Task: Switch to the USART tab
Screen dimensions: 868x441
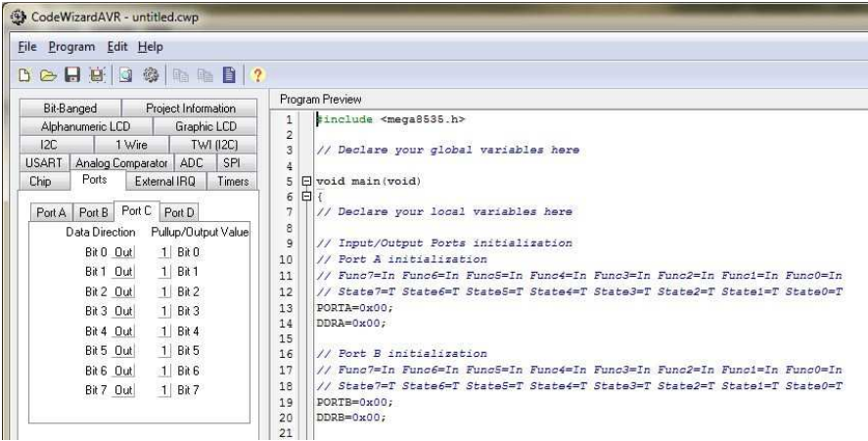Action: tap(44, 162)
